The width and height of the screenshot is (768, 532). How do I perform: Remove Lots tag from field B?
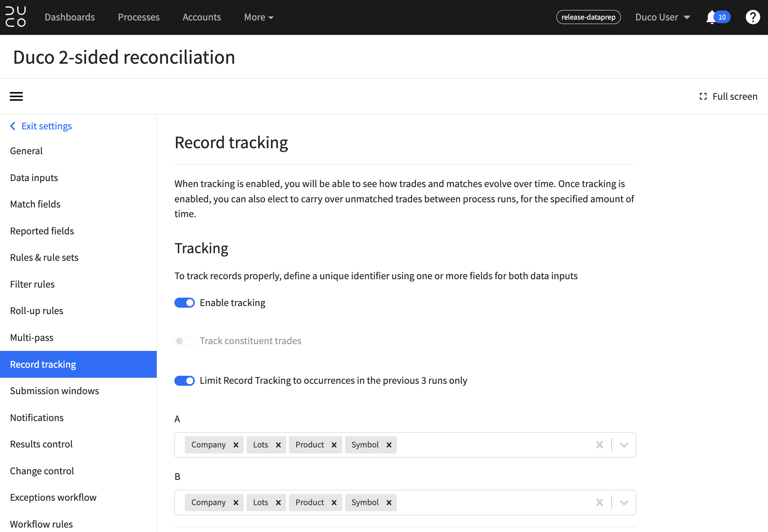(x=278, y=503)
